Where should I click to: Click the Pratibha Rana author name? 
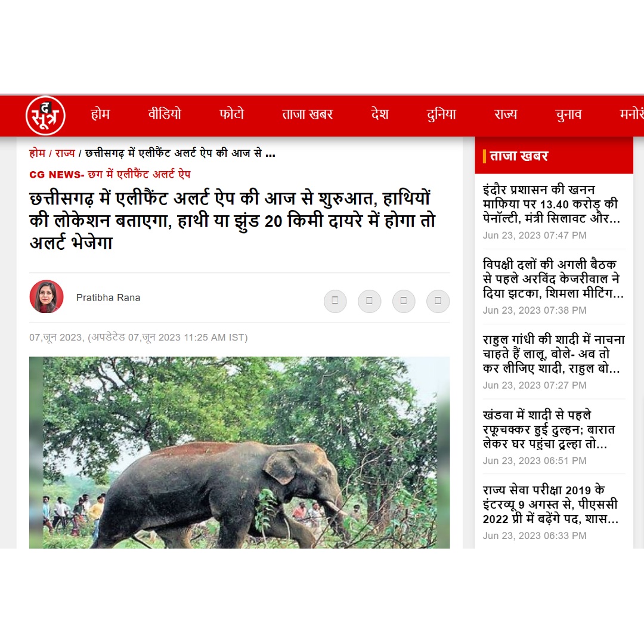[108, 298]
